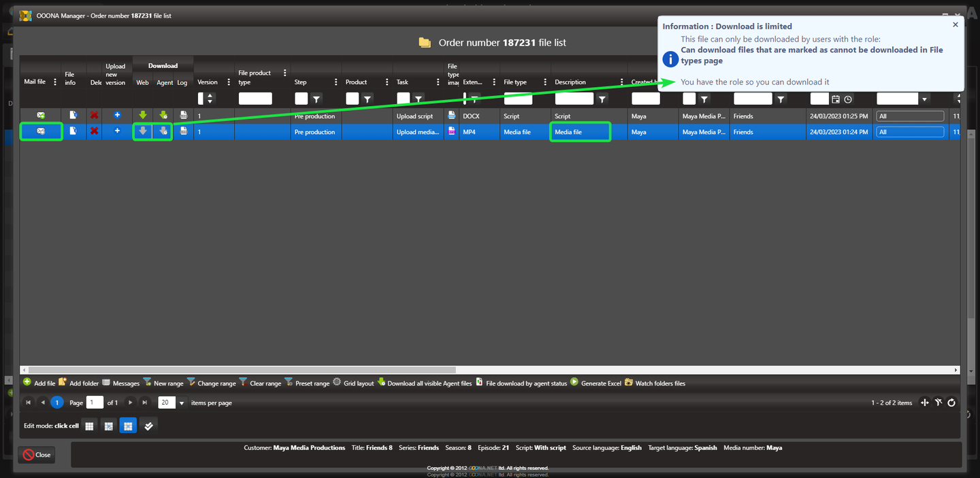The height and width of the screenshot is (478, 980).
Task: Click the Add file toolbar icon
Action: 27,382
